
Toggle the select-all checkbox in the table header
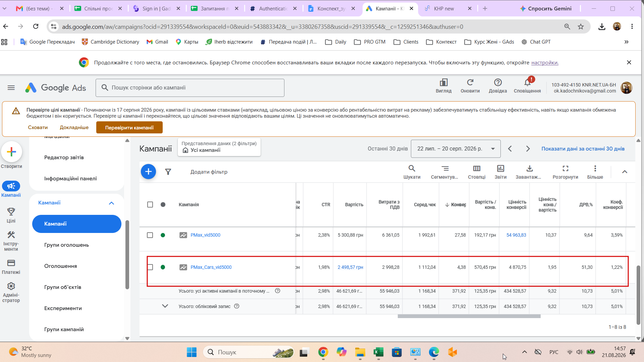click(150, 205)
